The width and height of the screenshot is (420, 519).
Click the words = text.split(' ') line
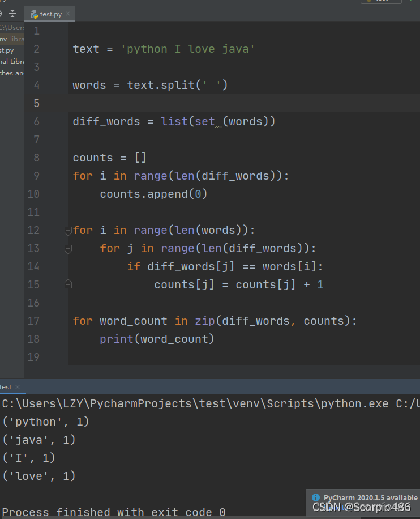[150, 86]
